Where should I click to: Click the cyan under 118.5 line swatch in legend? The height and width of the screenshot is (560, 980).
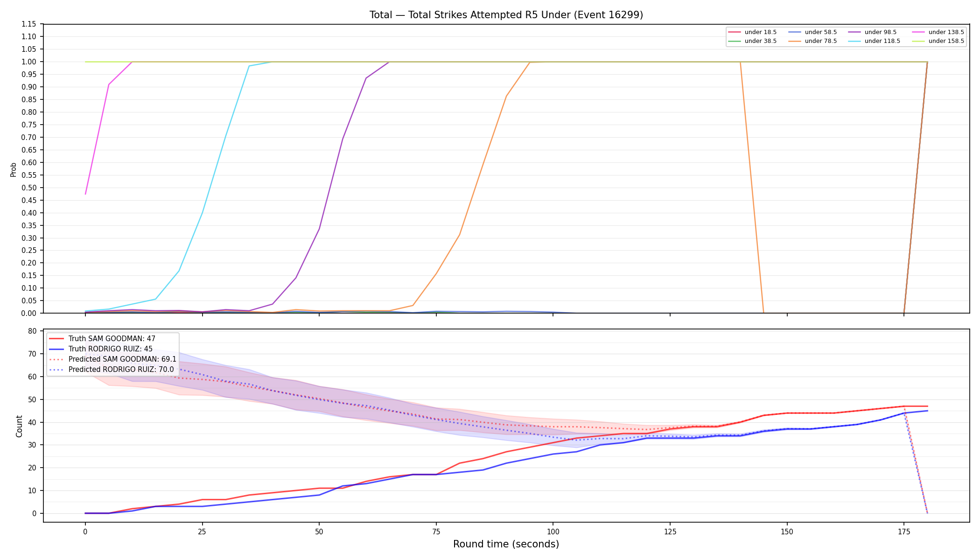(854, 41)
